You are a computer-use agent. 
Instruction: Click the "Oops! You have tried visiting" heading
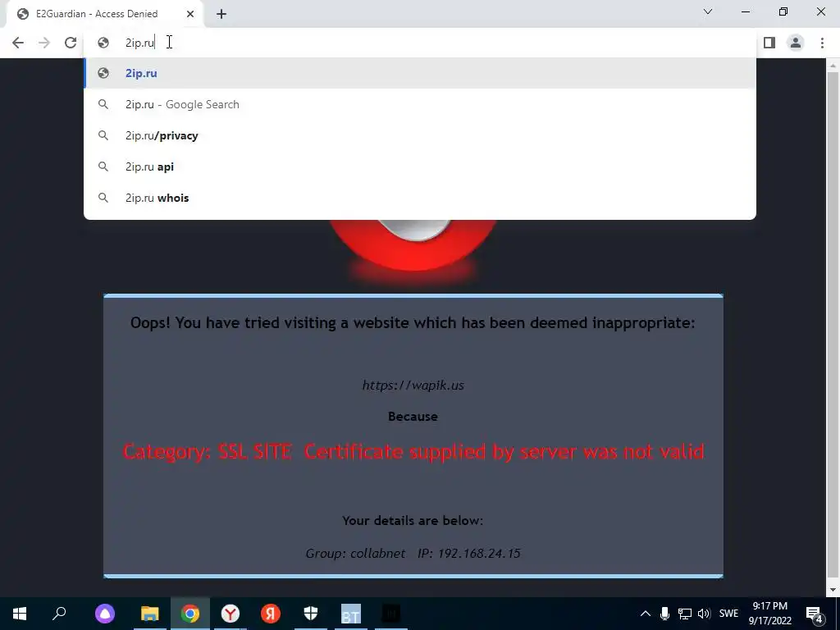click(413, 323)
